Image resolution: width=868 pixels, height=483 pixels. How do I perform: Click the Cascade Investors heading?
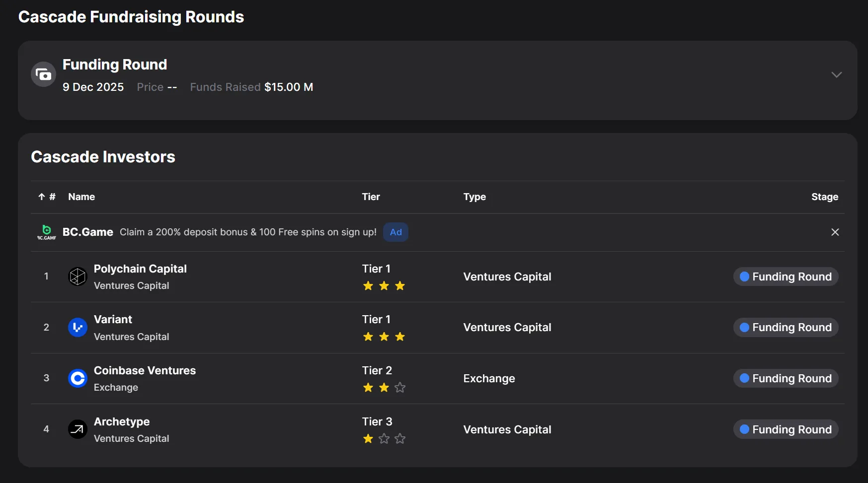(103, 157)
